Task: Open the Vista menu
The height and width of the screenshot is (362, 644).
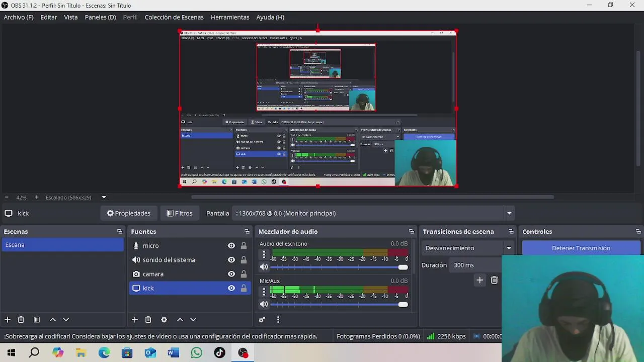Action: tap(71, 17)
